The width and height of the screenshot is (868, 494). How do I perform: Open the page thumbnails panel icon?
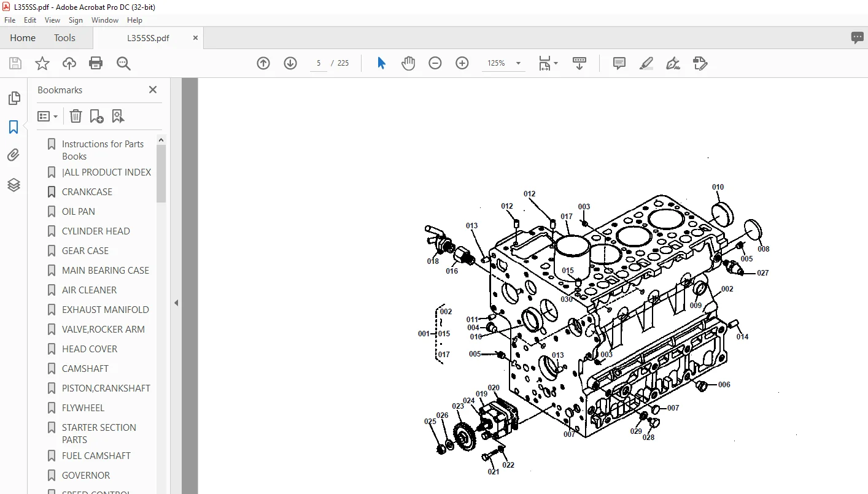(14, 98)
